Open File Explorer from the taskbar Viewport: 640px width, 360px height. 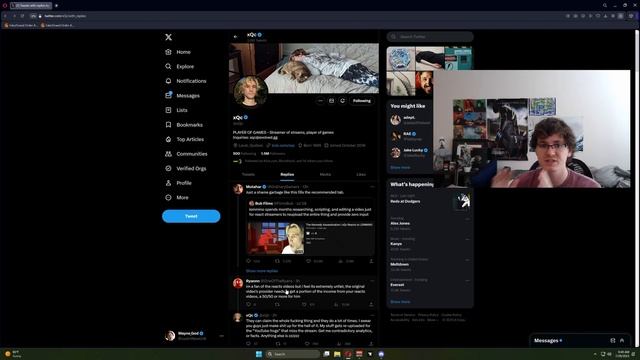[x=337, y=354]
